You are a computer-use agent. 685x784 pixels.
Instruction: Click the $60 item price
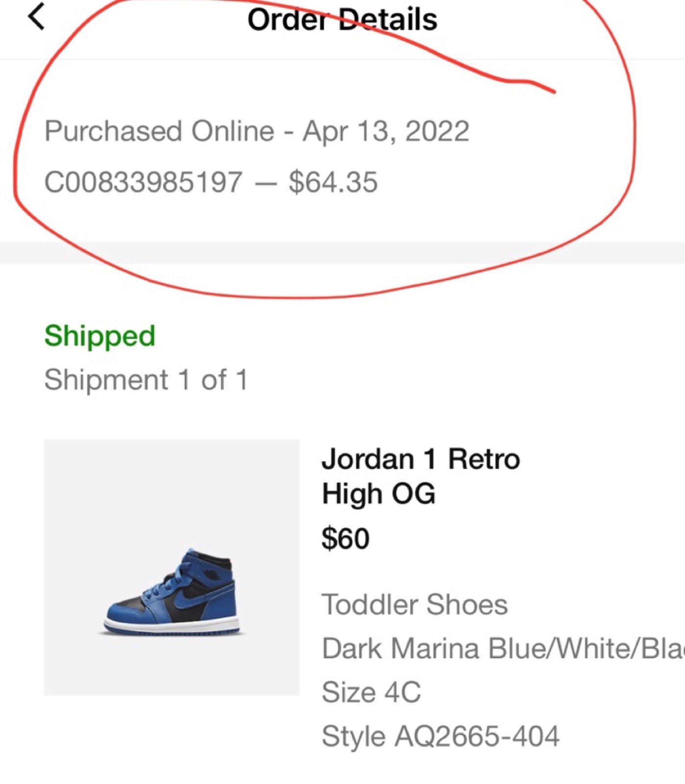click(x=345, y=539)
